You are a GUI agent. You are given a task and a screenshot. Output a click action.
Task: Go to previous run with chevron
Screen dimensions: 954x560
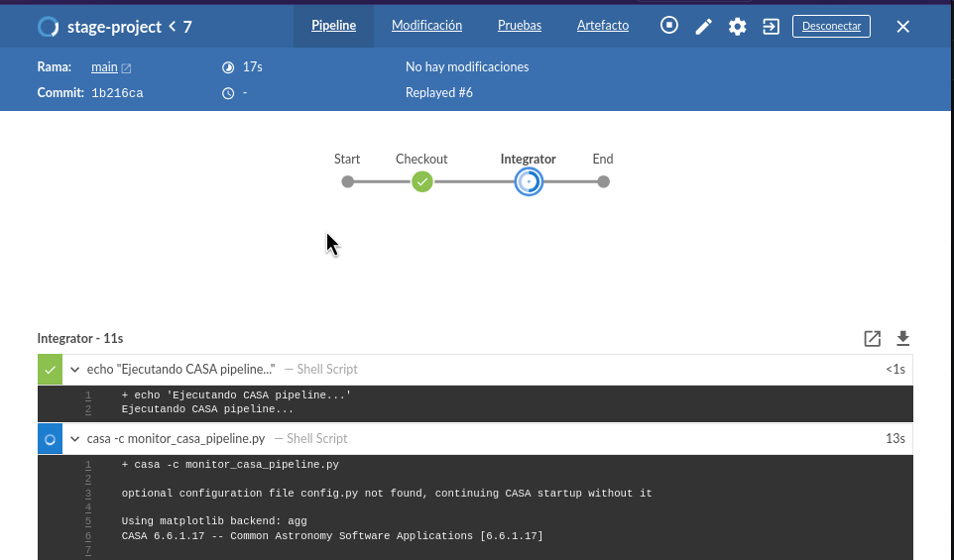coord(173,27)
